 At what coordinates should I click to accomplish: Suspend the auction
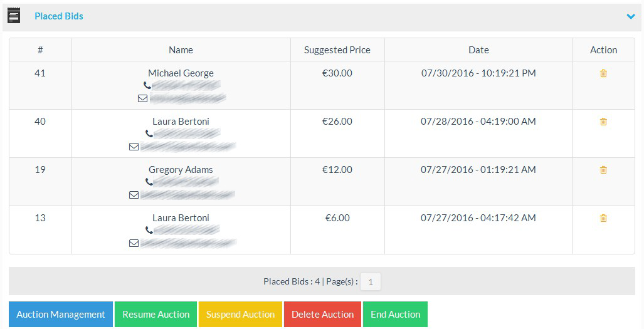click(x=240, y=315)
